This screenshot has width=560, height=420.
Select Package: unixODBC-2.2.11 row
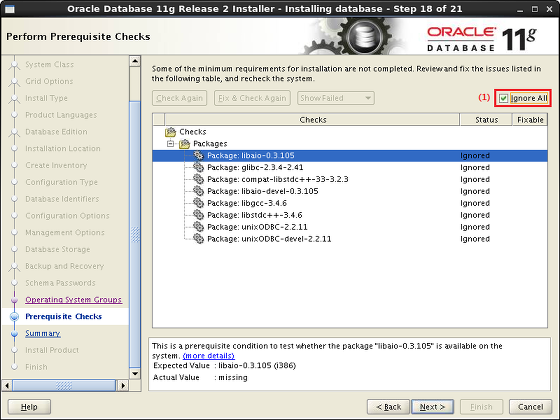[350, 227]
